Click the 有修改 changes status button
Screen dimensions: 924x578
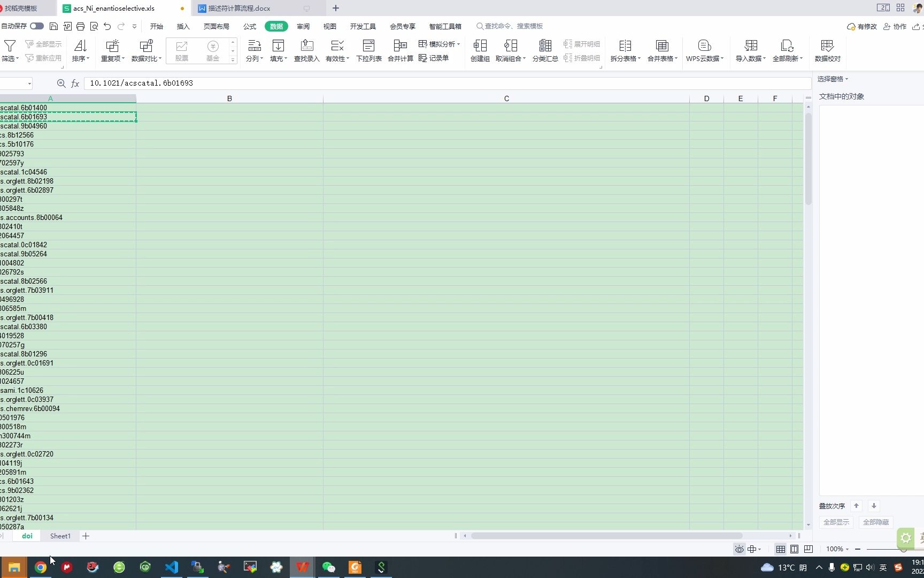pos(862,26)
